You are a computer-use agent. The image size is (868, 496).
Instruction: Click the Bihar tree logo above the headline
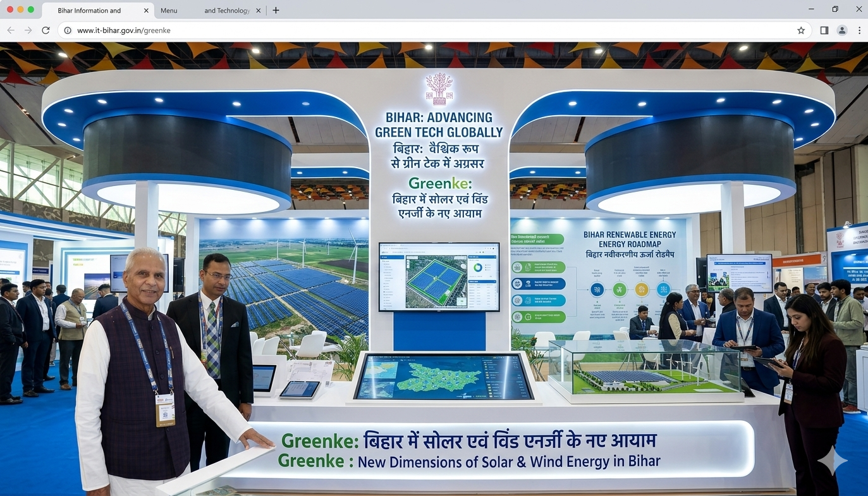(439, 89)
